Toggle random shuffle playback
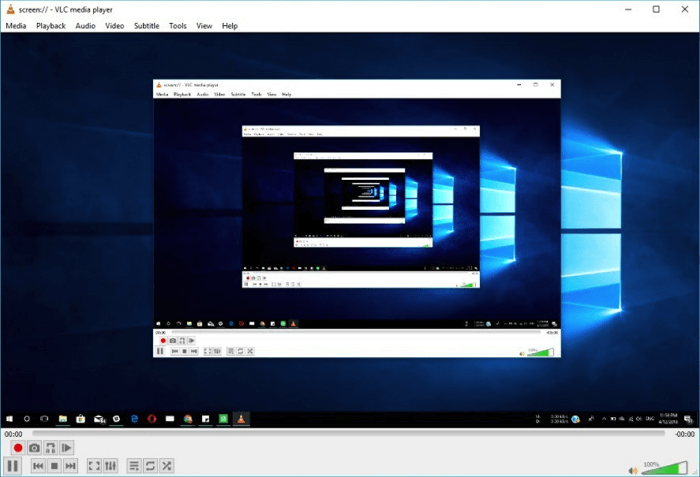700x477 pixels. [167, 466]
